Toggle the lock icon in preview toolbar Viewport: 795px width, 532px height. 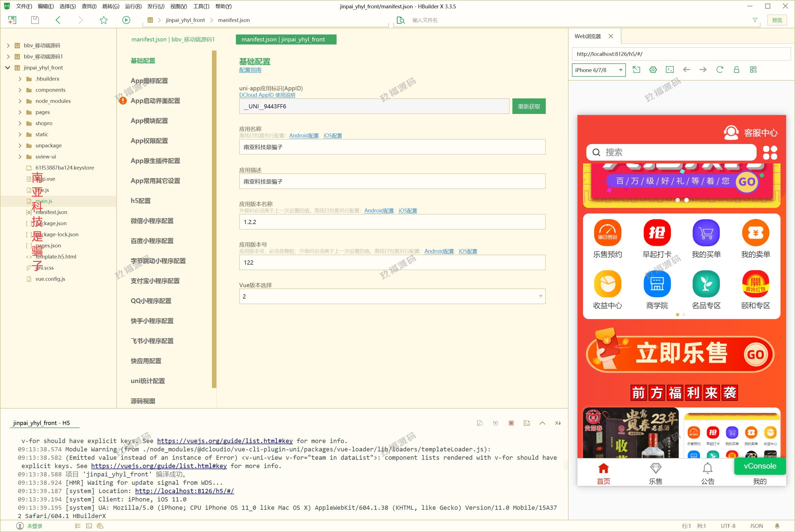point(737,69)
